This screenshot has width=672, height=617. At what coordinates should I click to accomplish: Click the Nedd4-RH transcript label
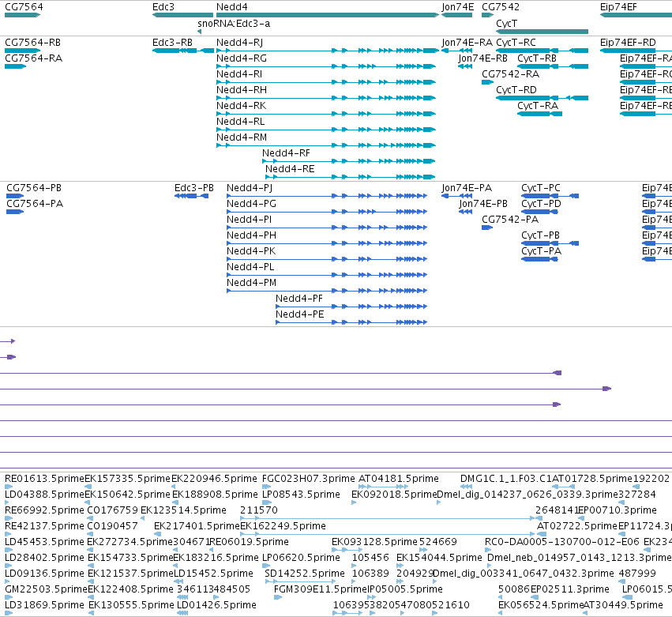click(242, 90)
